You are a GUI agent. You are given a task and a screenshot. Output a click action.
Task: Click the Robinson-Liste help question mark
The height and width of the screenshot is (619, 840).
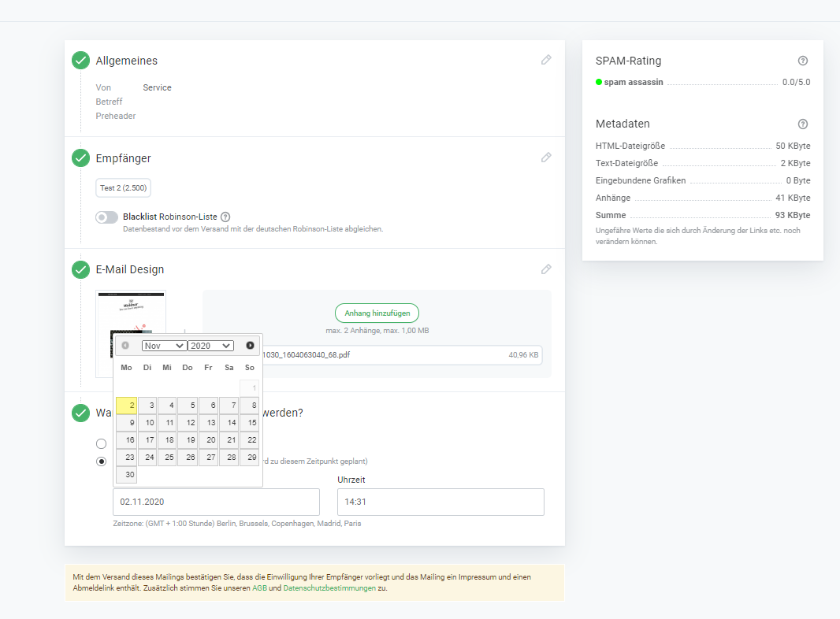click(x=225, y=217)
